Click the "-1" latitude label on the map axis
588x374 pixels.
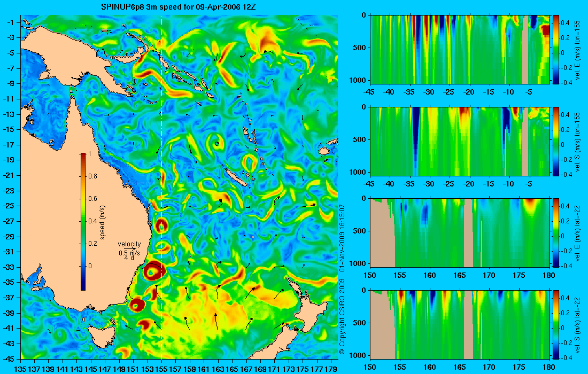pos(10,22)
